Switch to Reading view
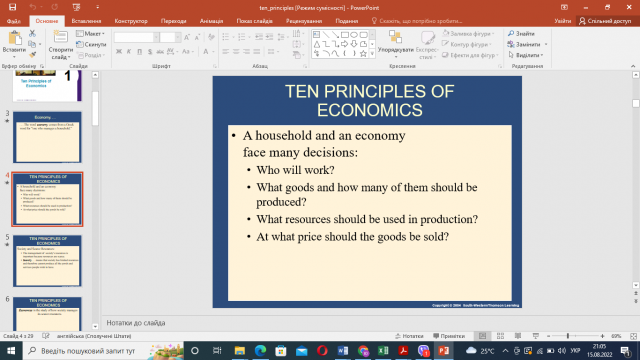Image resolution: width=640 pixels, height=360 pixels. click(518, 336)
